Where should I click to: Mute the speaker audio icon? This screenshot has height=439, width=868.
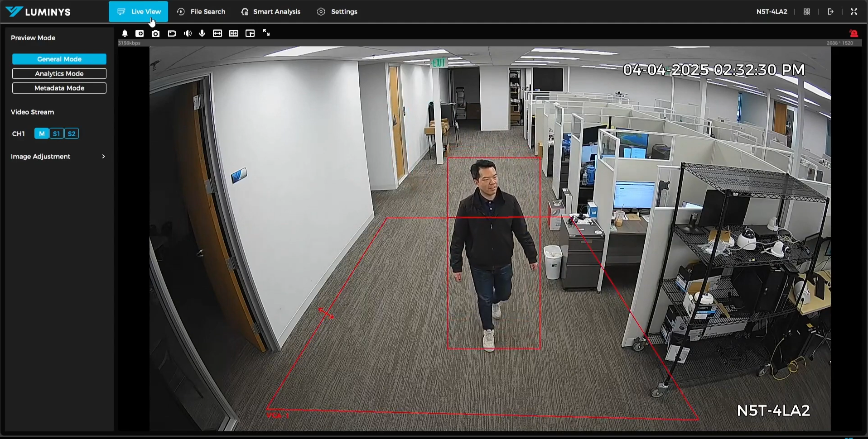click(x=188, y=33)
